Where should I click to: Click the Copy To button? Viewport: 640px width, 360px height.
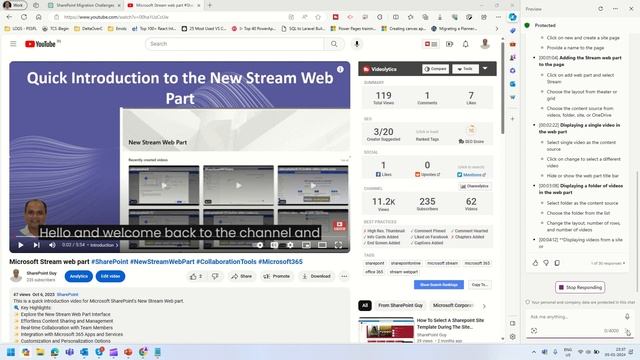(x=480, y=284)
